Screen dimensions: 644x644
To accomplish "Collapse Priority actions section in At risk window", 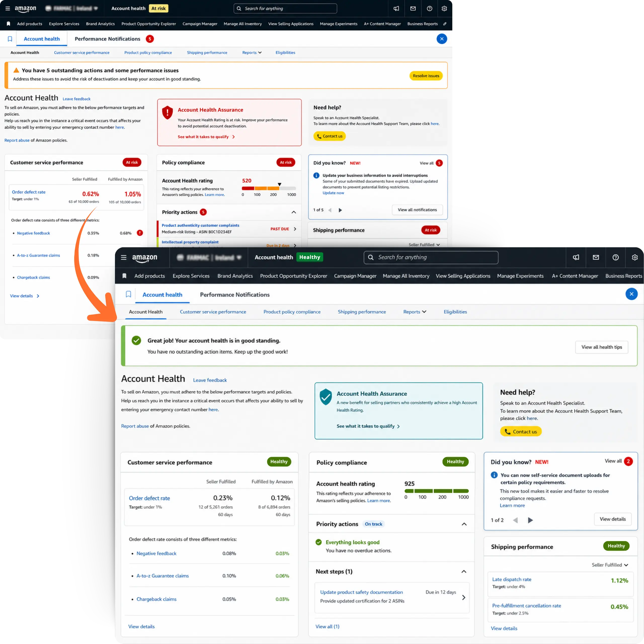I will (x=294, y=212).
